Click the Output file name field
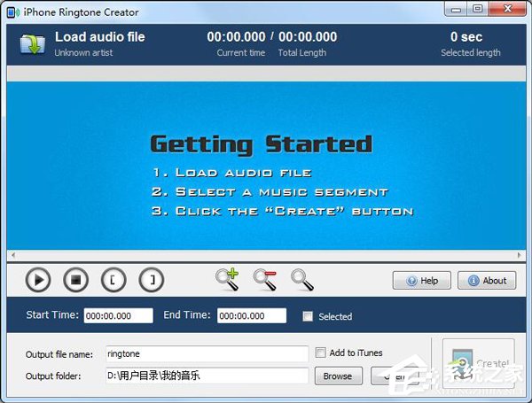The image size is (532, 403). [207, 354]
